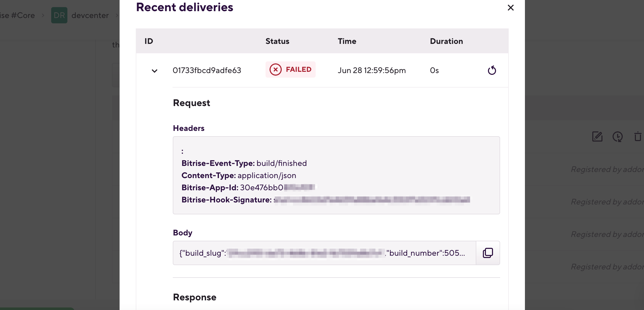Navigate to the #Core workspace breadcrumb
The height and width of the screenshot is (310, 644).
(18, 15)
